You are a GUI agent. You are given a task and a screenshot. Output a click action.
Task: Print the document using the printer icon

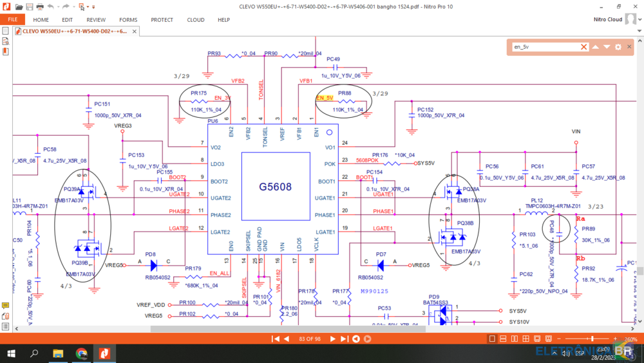[40, 6]
